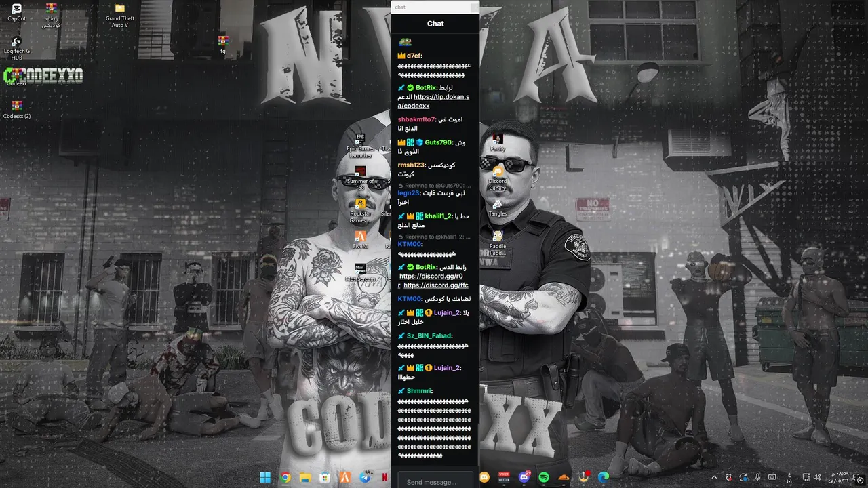Viewport: 868px width, 488px height.
Task: Open the tip.dokan.sa/codeexx support link
Action: point(434,102)
